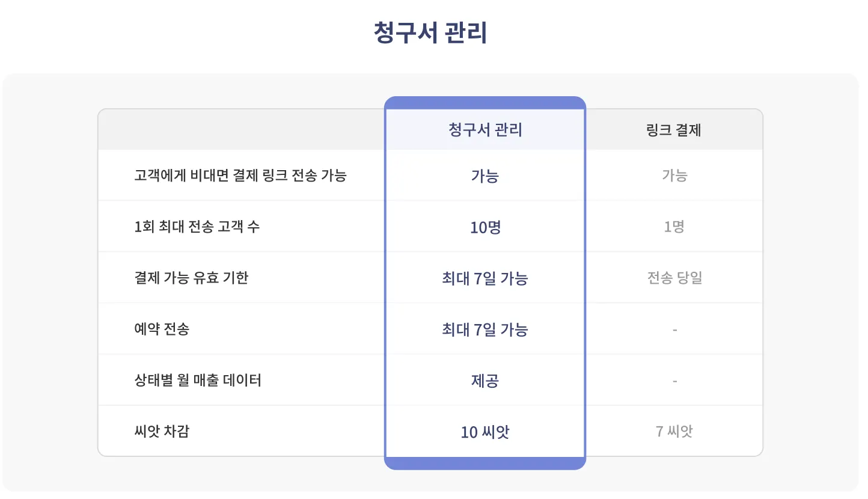Click the gray 가능 value in the 링크 결제 column

674,176
